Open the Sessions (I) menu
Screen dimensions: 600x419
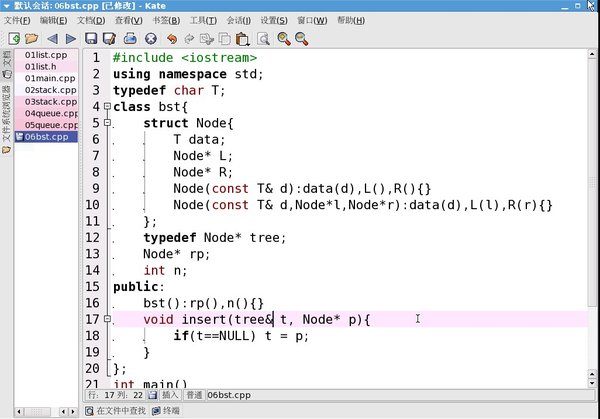click(x=239, y=20)
